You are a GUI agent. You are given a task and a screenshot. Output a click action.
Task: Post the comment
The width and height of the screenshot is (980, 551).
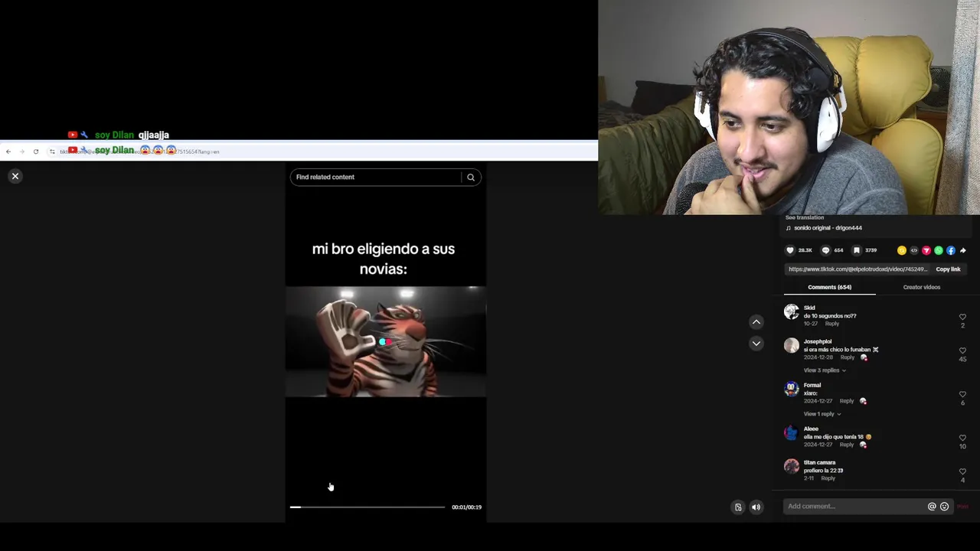(963, 507)
